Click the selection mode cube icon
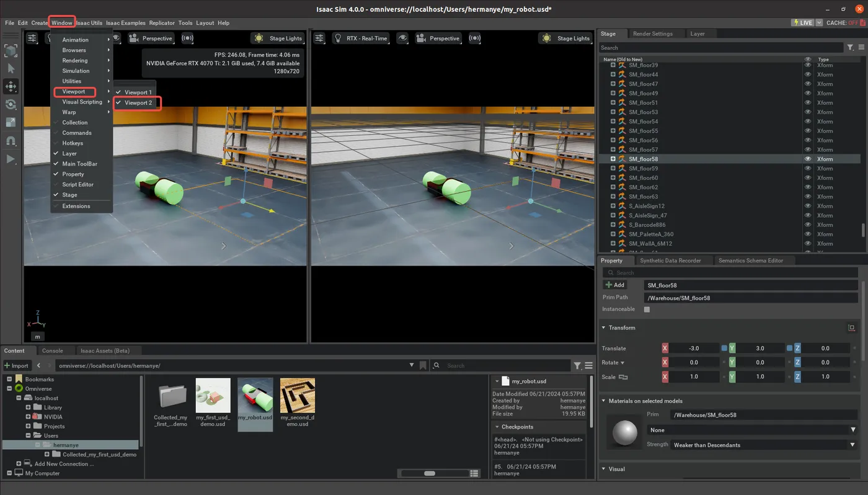This screenshot has height=495, width=868. [x=11, y=50]
